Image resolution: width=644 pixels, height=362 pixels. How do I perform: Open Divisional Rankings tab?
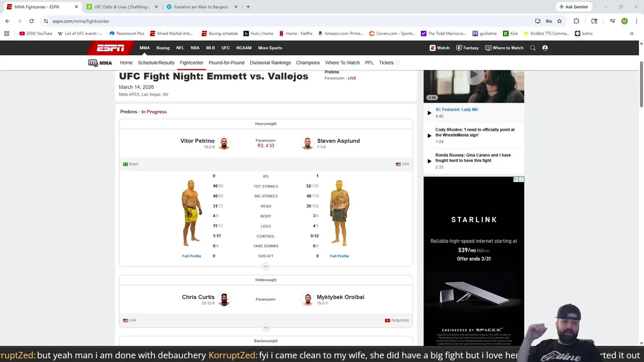270,63
